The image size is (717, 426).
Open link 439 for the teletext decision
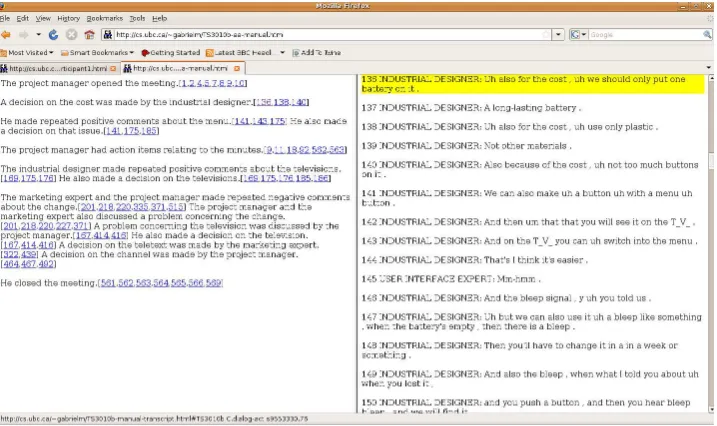pyautogui.click(x=29, y=255)
